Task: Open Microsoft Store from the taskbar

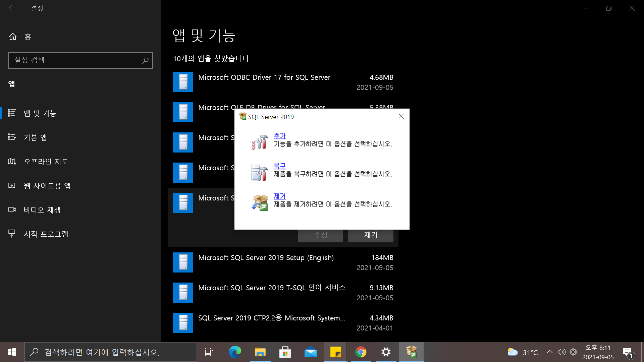Action: pyautogui.click(x=285, y=352)
